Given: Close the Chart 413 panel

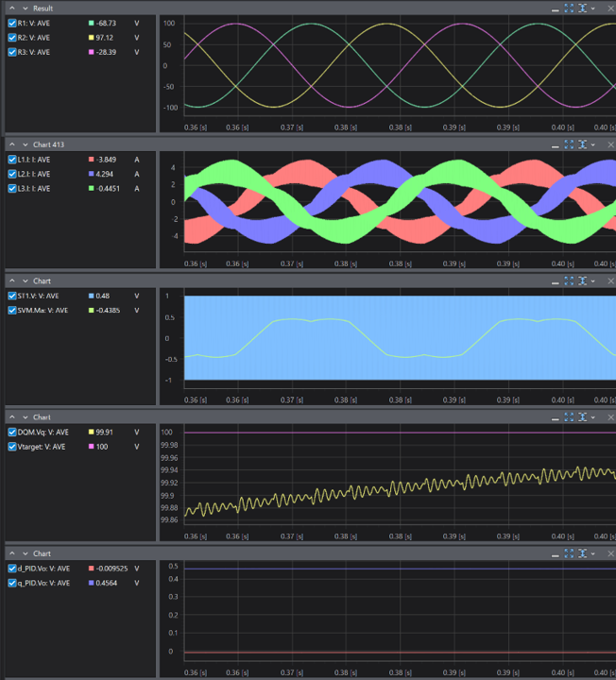Looking at the screenshot, I should 609,144.
